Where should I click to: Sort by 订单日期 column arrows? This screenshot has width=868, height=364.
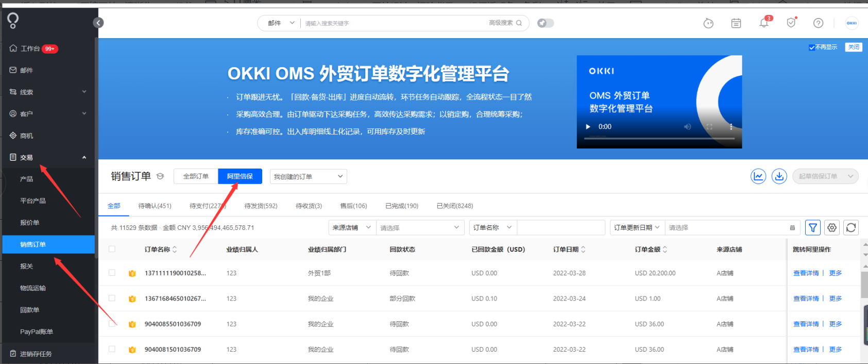pos(583,250)
